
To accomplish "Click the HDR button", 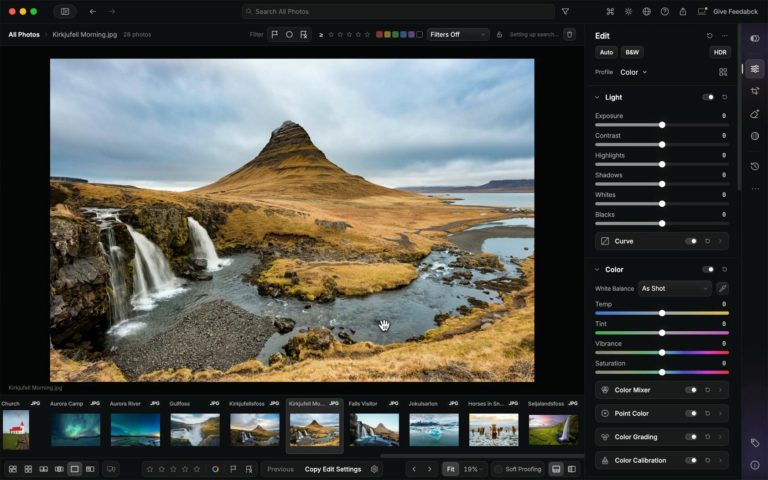I will pos(720,52).
